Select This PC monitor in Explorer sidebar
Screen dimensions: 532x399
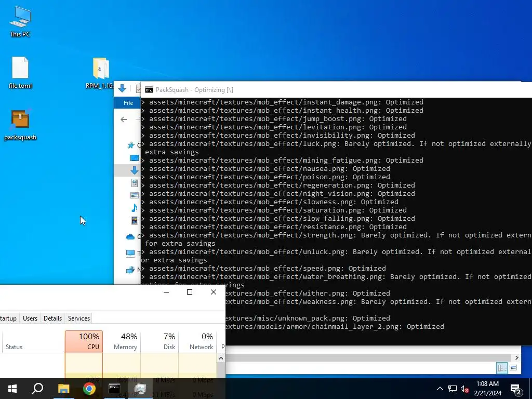pos(130,253)
